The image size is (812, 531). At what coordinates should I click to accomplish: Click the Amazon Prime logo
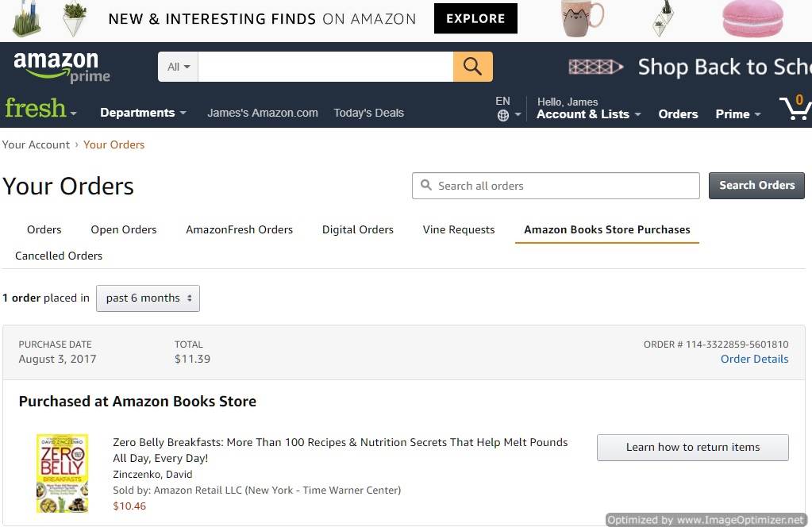[62, 67]
